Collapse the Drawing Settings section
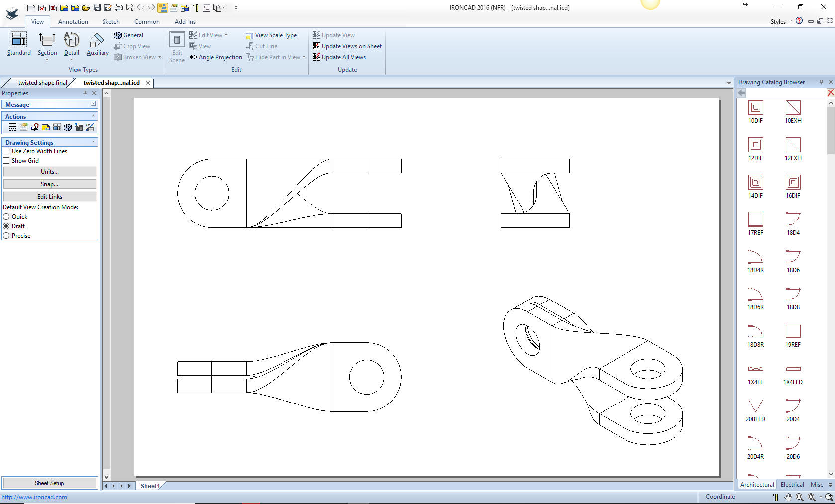 [x=93, y=142]
